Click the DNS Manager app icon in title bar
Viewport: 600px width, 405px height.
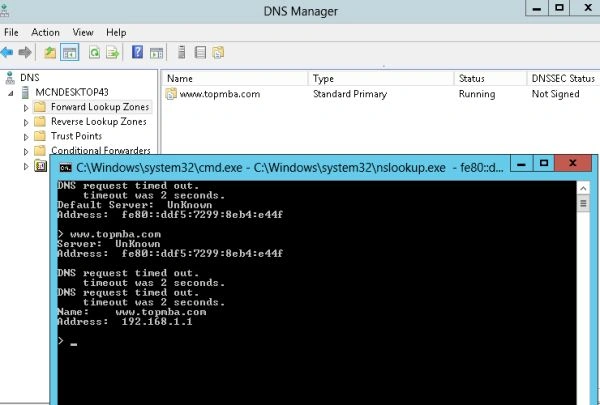pos(4,10)
